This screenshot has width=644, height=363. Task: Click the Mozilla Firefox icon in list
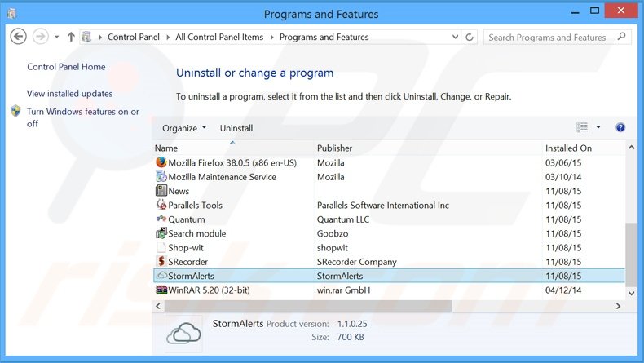161,162
